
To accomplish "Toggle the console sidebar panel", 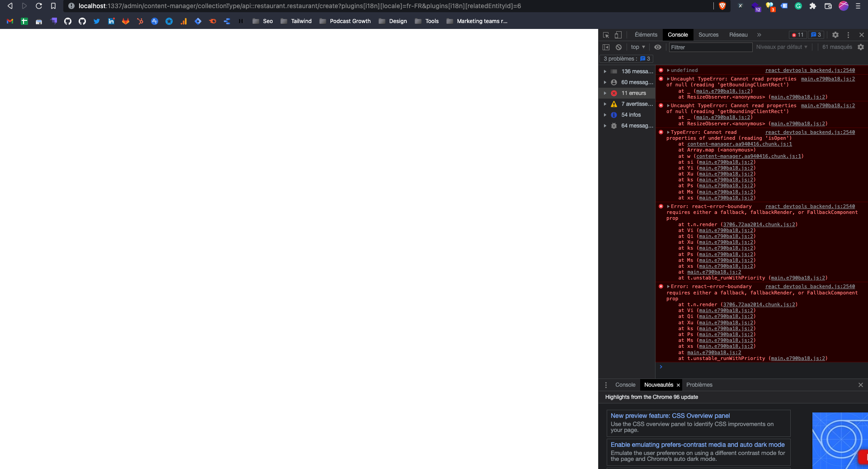I will click(606, 47).
